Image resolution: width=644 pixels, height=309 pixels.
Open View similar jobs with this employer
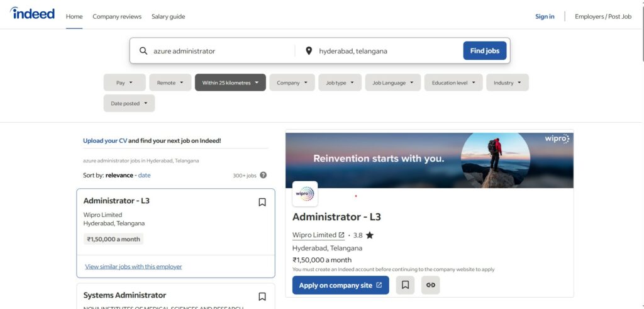pos(133,267)
